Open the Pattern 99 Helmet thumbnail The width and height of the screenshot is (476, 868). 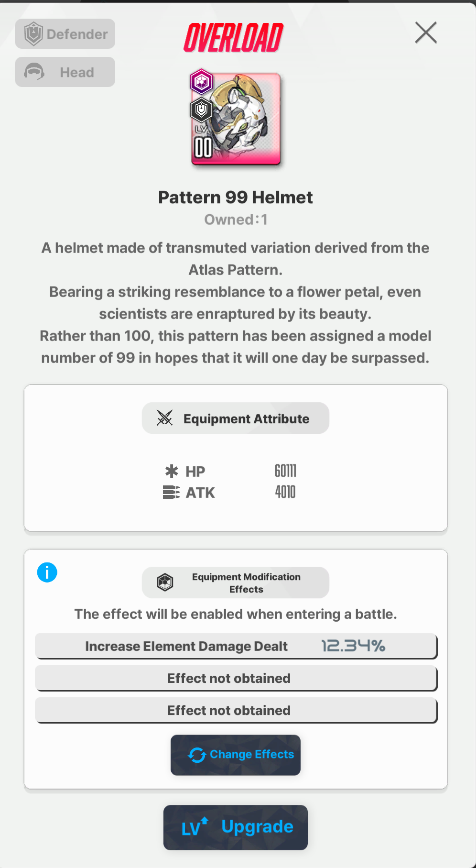point(236,119)
